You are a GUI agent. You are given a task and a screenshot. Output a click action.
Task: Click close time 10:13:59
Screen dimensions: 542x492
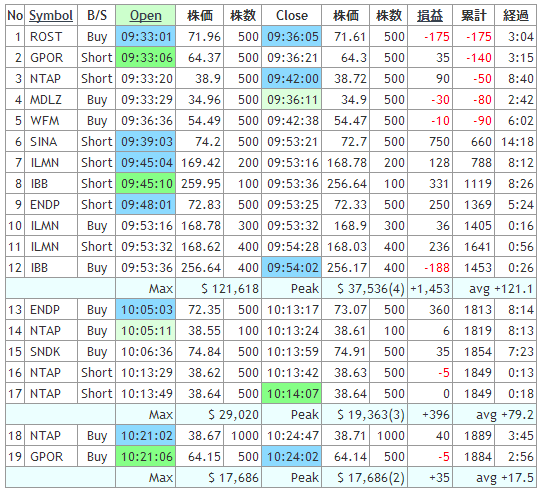click(x=293, y=352)
